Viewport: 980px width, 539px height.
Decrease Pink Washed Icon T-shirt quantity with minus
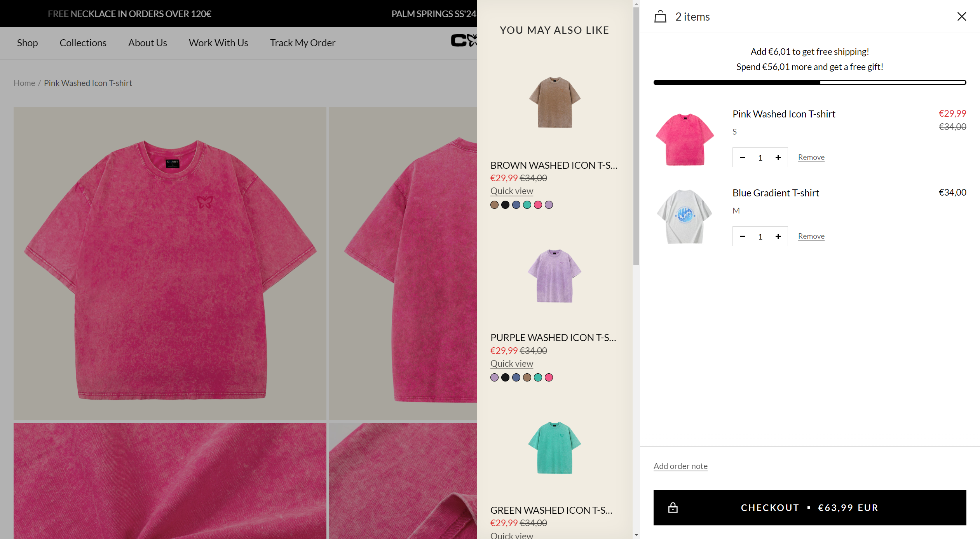pos(742,157)
